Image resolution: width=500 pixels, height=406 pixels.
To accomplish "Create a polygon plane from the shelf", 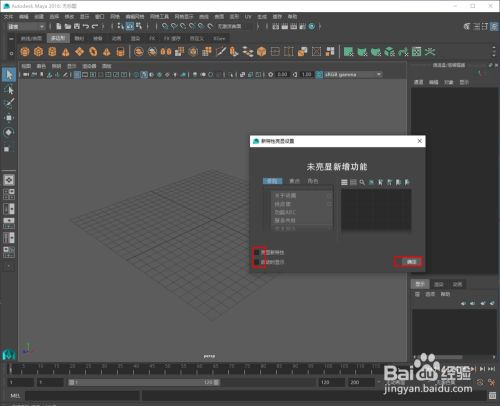I will tap(79, 52).
